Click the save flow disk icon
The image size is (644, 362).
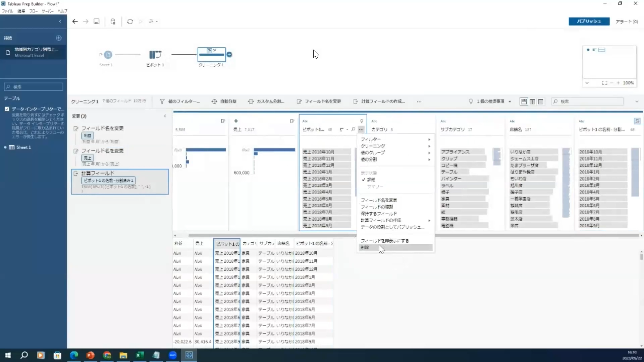coord(97,21)
